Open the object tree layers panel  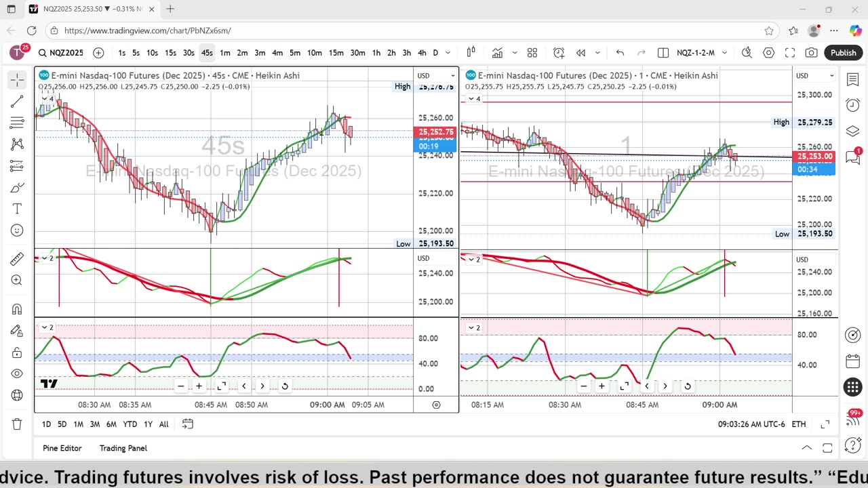pyautogui.click(x=853, y=131)
